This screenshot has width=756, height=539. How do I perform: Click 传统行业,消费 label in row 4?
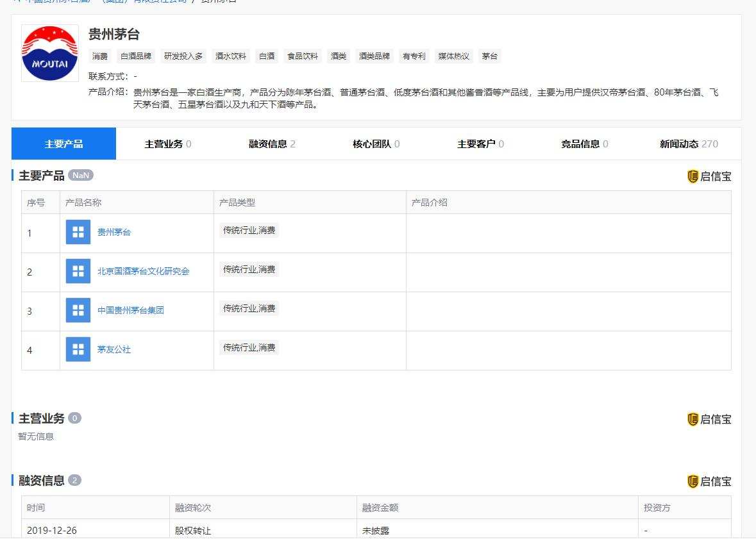(249, 347)
